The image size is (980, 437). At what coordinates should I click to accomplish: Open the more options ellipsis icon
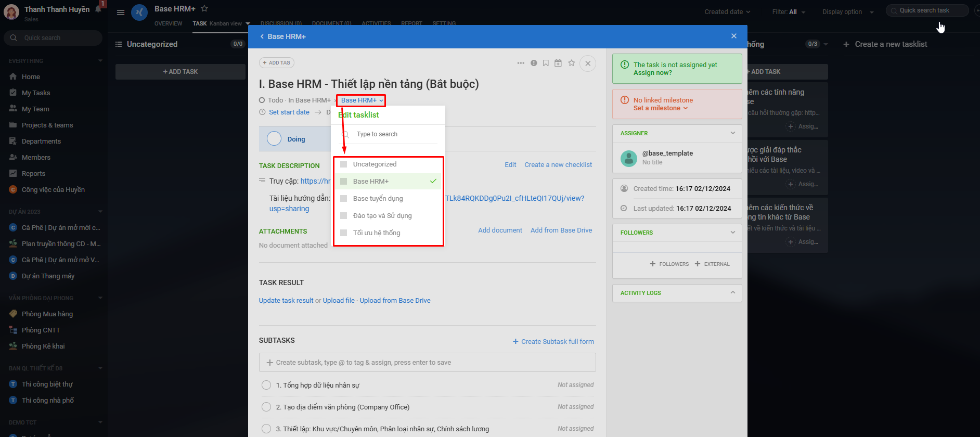coord(521,63)
